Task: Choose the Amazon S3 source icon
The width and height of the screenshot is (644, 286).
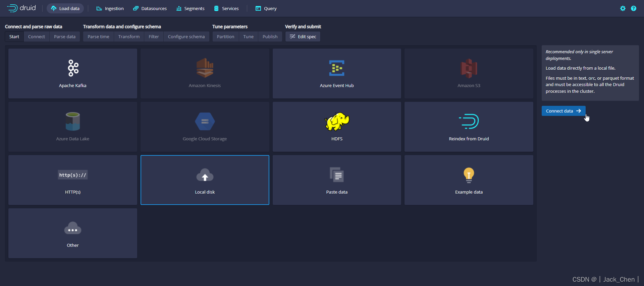Action: pos(469,68)
